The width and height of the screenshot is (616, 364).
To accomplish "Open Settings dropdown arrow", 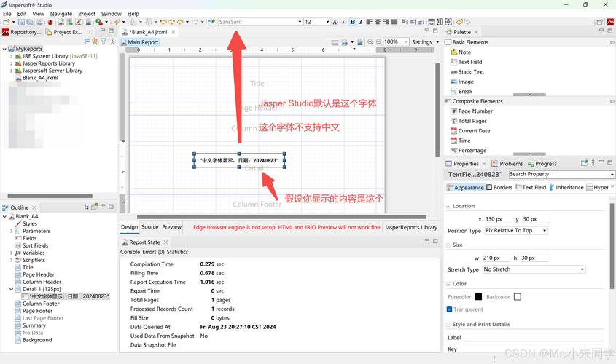I will click(x=437, y=42).
